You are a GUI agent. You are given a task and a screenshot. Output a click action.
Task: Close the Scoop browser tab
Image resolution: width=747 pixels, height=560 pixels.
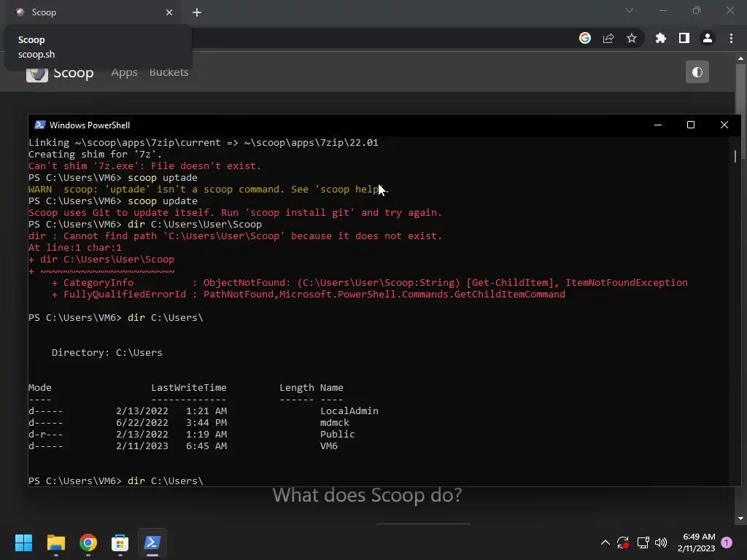pyautogui.click(x=169, y=12)
